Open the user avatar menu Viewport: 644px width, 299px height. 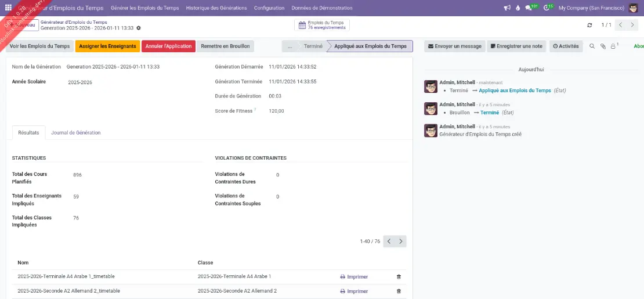click(634, 8)
